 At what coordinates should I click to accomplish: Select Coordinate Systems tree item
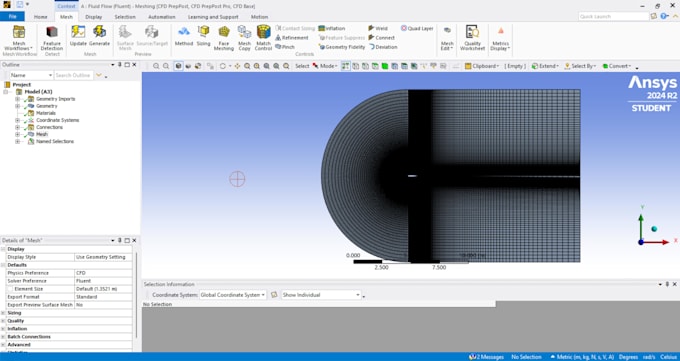[x=57, y=120]
